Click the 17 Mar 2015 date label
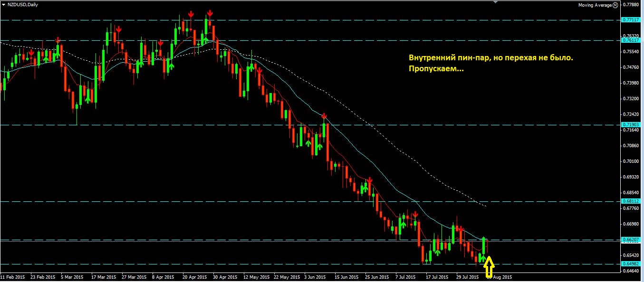Screen dimensions: 644x282 tap(104, 277)
